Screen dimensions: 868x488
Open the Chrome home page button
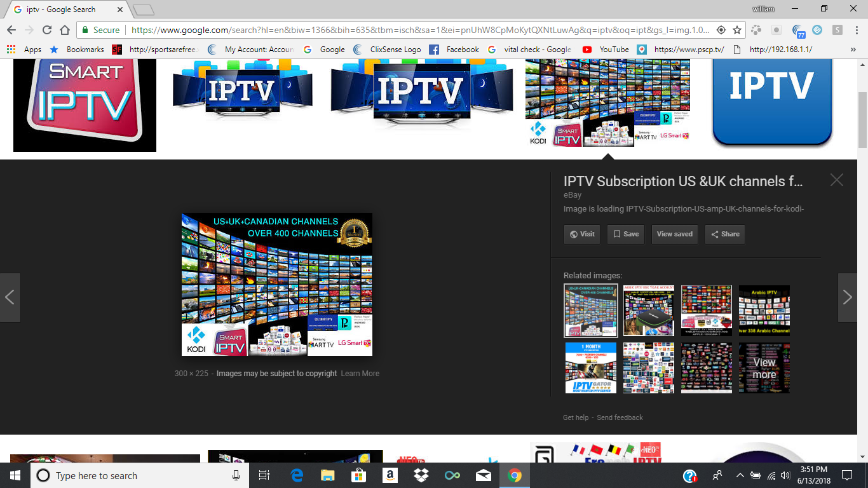65,30
